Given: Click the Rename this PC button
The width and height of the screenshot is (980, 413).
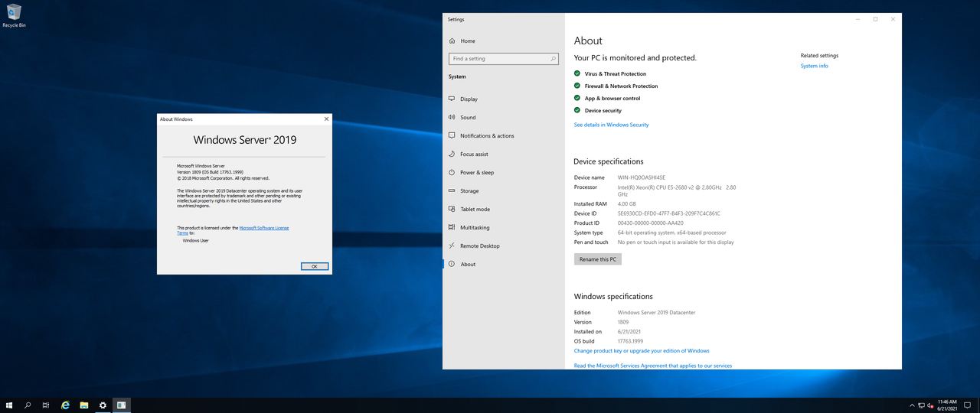Looking at the screenshot, I should pyautogui.click(x=598, y=259).
